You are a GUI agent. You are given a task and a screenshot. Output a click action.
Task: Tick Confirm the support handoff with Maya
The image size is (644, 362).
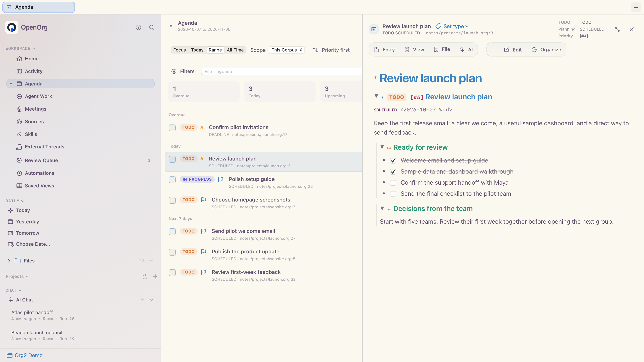click(393, 183)
